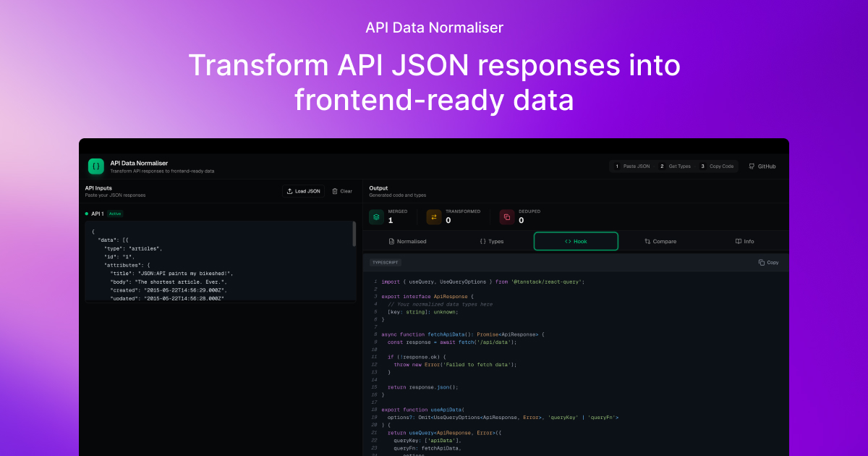Click the API Inputs panel heading
The image size is (868, 456).
98,187
